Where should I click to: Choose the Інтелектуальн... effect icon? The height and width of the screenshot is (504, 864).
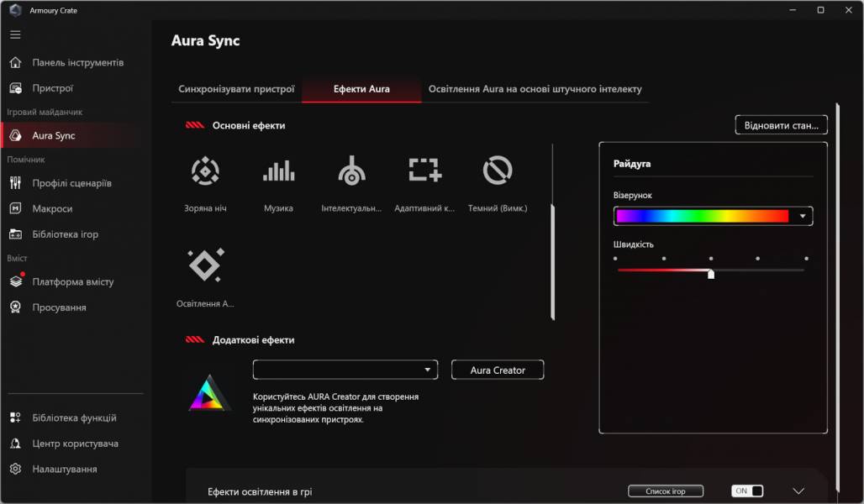[351, 171]
